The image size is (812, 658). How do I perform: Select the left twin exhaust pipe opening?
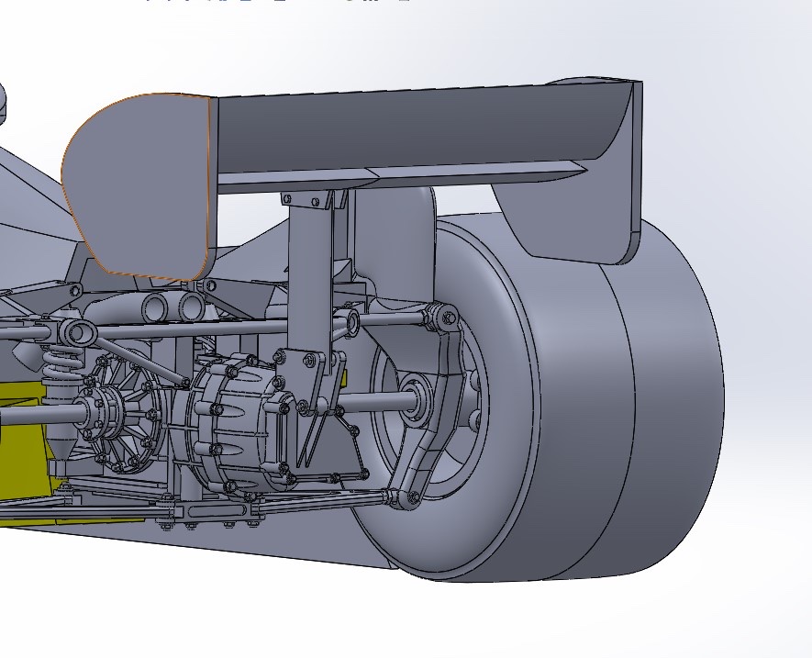tap(154, 305)
